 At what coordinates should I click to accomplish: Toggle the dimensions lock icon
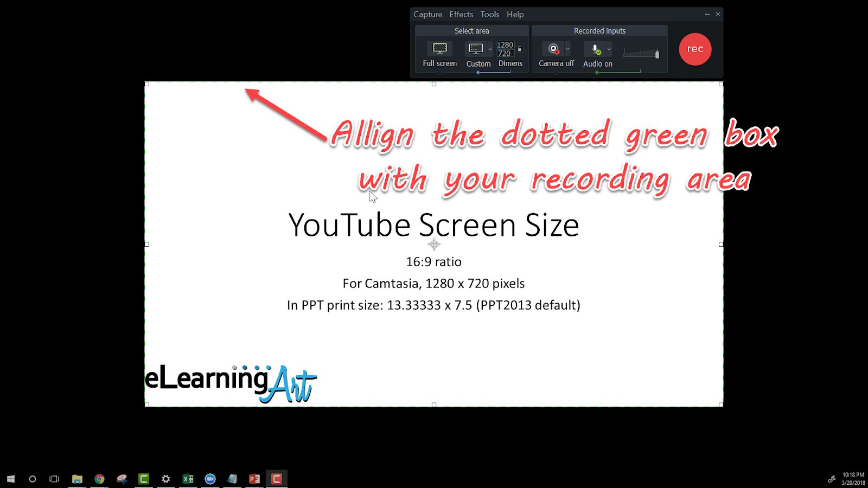(x=520, y=49)
